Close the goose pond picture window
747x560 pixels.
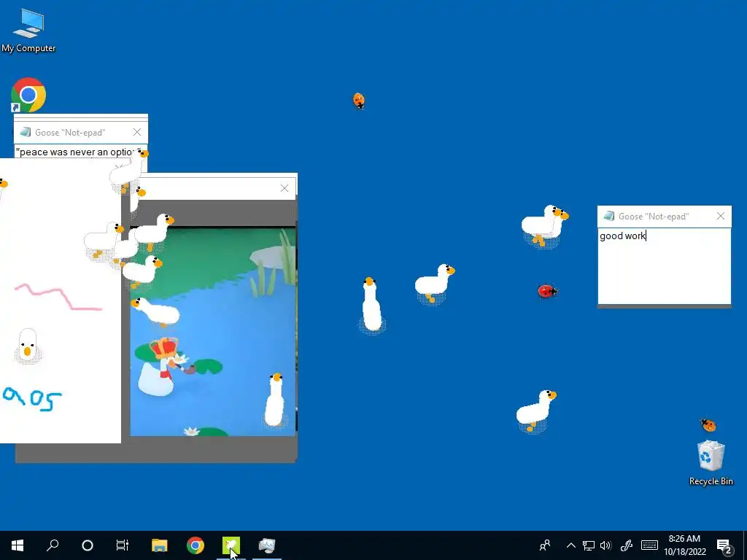click(285, 188)
